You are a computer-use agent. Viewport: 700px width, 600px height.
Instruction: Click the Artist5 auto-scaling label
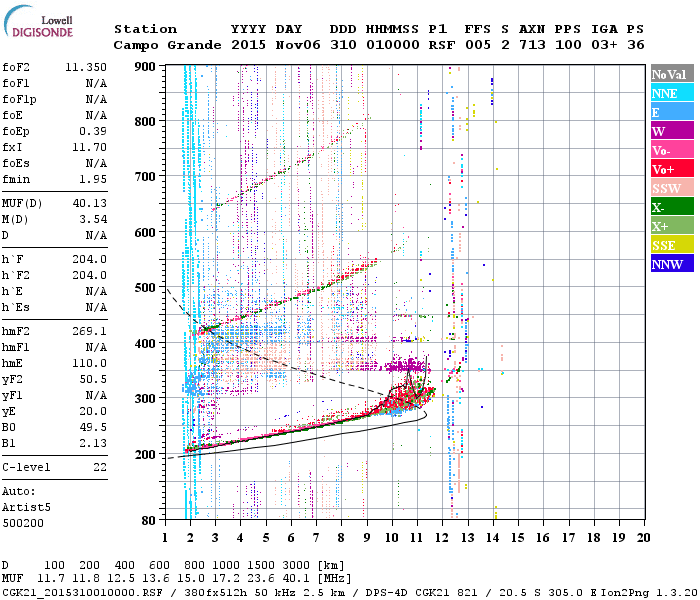(26, 508)
